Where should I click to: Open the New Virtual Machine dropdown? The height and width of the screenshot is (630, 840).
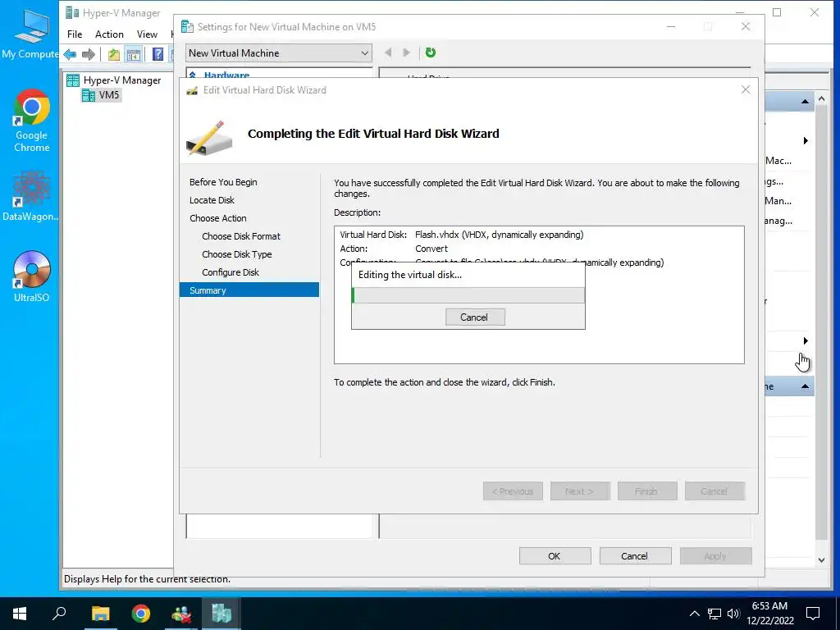[x=279, y=53]
